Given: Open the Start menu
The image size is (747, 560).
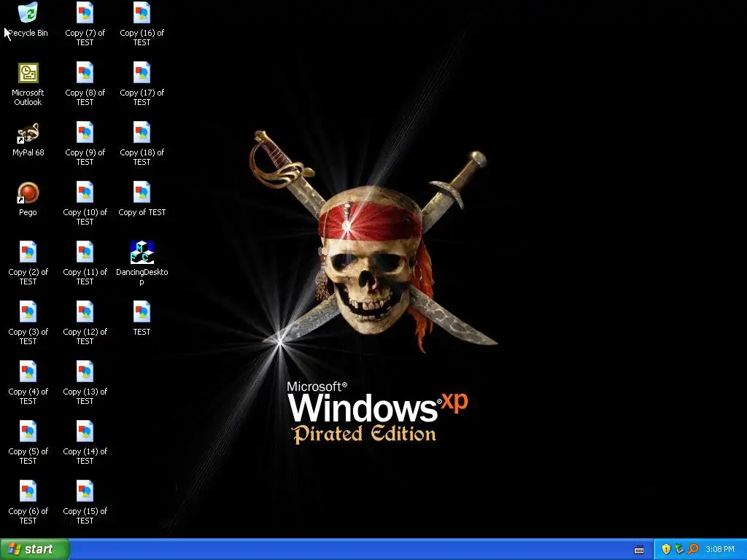Looking at the screenshot, I should click(x=34, y=549).
